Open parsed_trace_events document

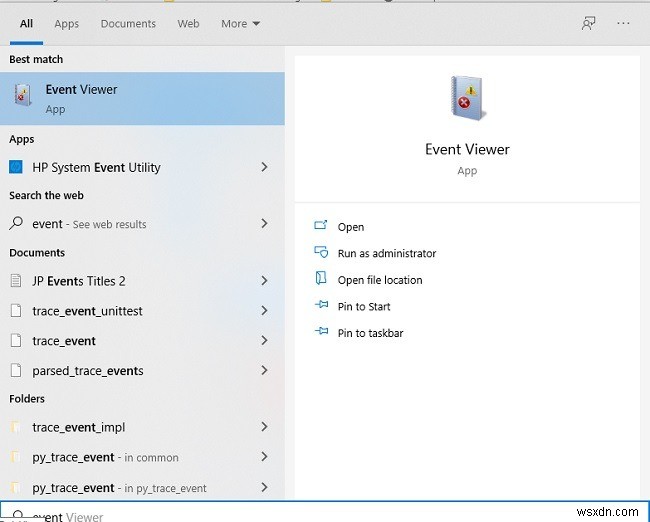142,370
